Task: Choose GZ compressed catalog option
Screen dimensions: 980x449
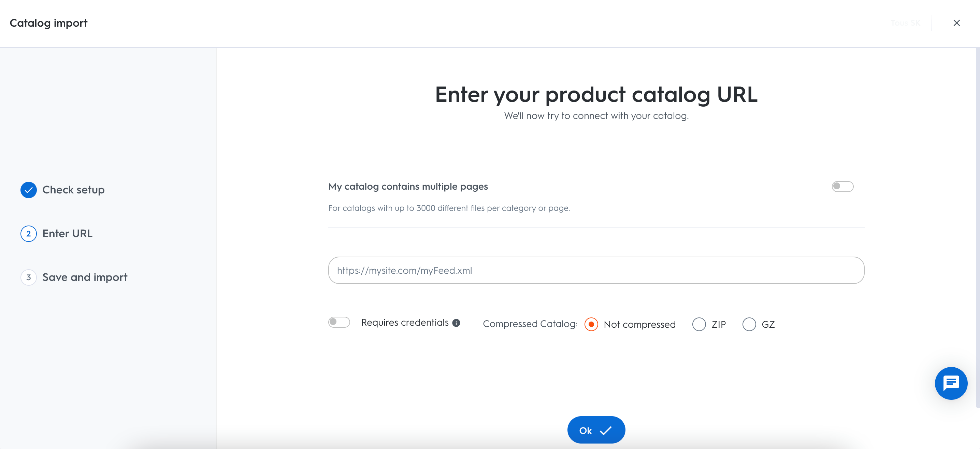Action: [x=749, y=324]
